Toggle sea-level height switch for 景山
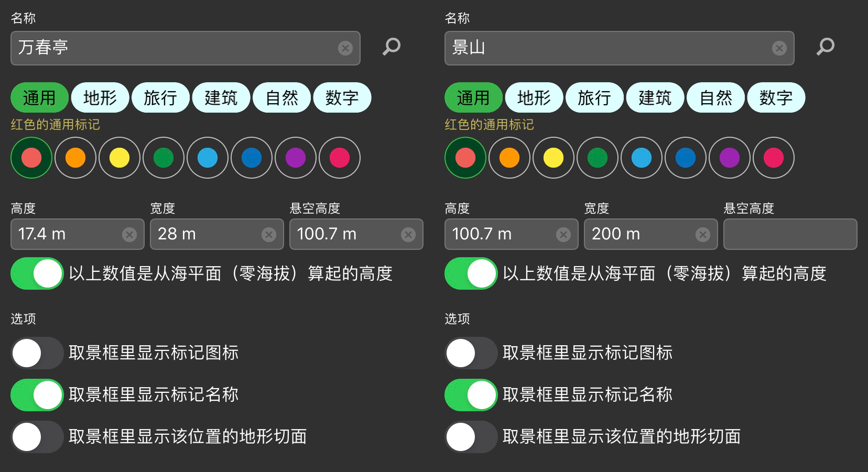This screenshot has width=868, height=472. (x=471, y=273)
